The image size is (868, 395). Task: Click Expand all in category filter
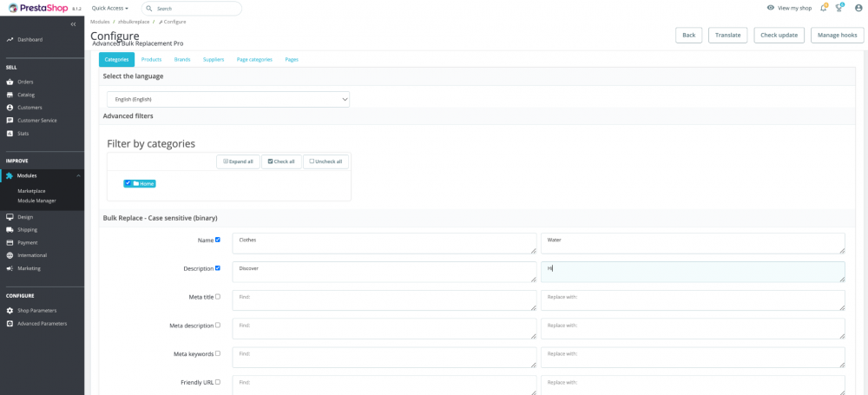pyautogui.click(x=238, y=161)
